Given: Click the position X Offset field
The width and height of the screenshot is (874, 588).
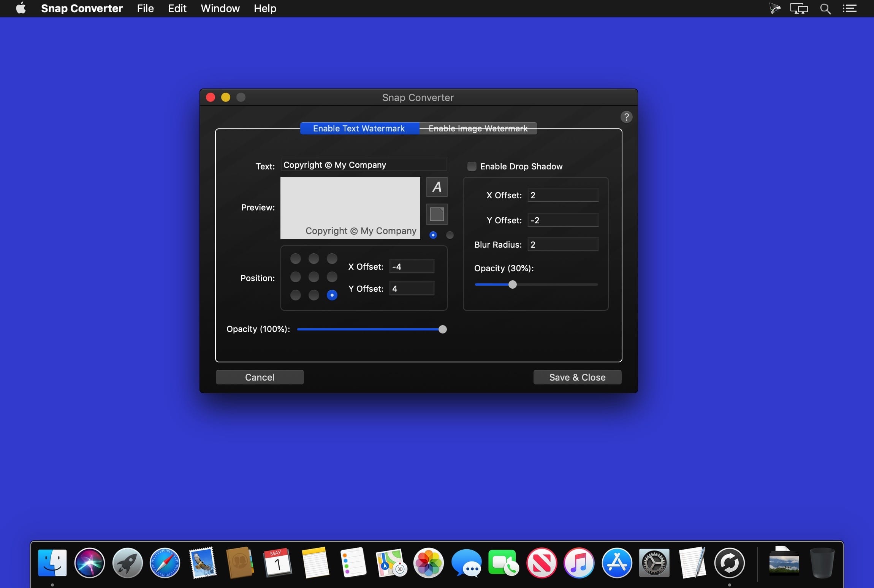Looking at the screenshot, I should pos(412,267).
